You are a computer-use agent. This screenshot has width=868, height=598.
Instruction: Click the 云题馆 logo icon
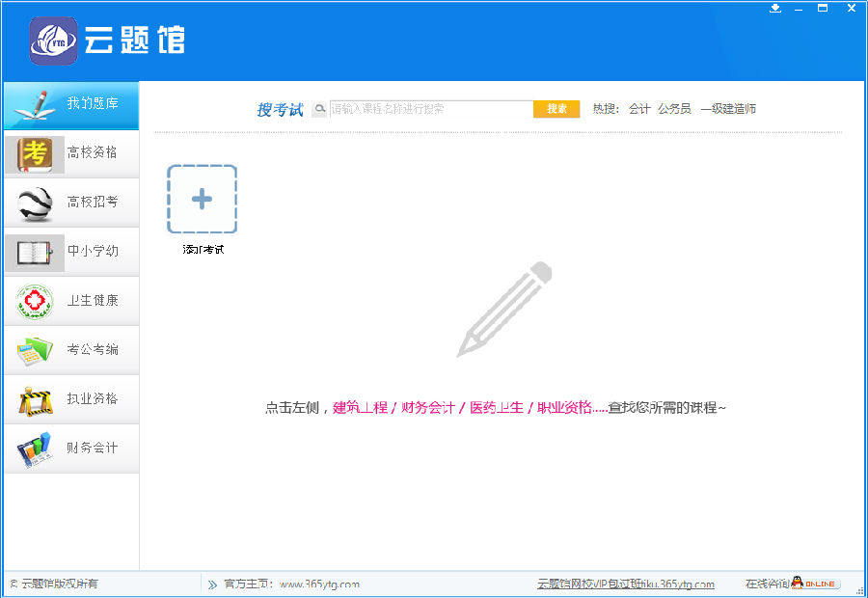tap(53, 41)
